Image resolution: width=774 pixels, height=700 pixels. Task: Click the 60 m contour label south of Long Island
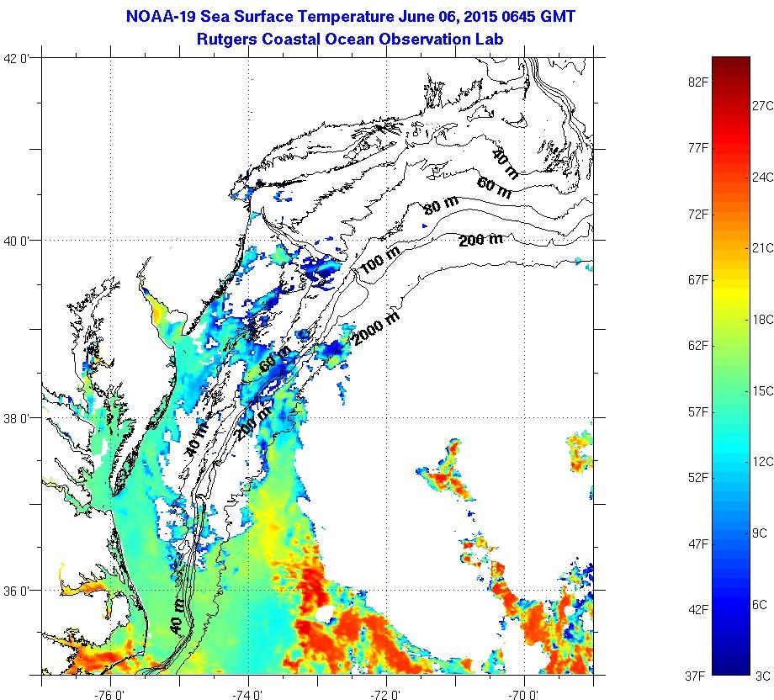[494, 188]
